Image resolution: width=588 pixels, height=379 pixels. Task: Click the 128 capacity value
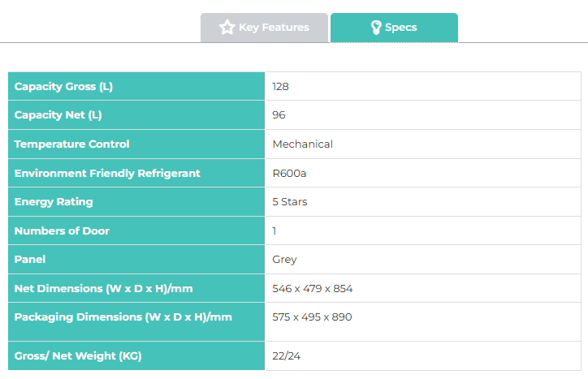point(280,87)
